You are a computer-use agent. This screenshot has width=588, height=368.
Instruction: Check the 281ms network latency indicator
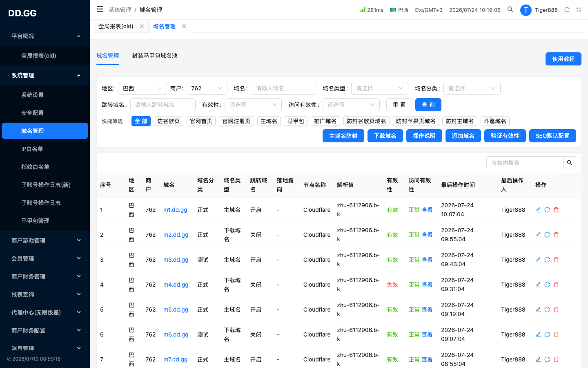[x=372, y=10]
